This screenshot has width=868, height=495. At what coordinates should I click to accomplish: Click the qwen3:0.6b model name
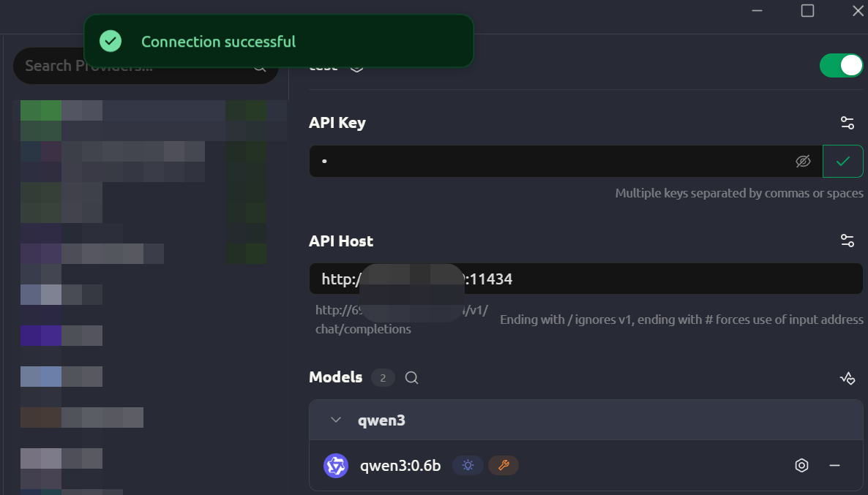[x=400, y=466]
